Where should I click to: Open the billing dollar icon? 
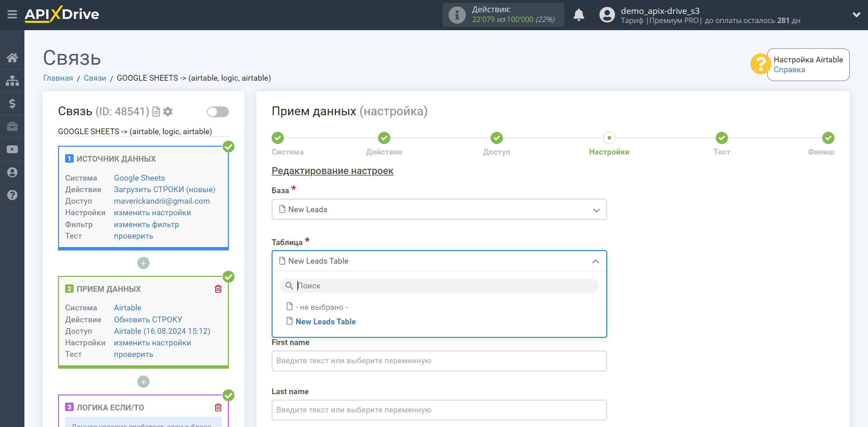click(12, 103)
